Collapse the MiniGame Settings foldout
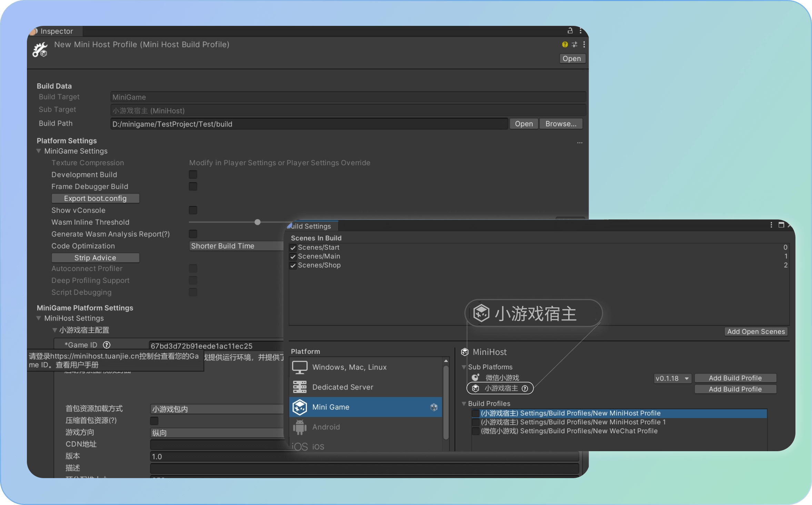Screen dimensions: 812x505 pos(39,151)
